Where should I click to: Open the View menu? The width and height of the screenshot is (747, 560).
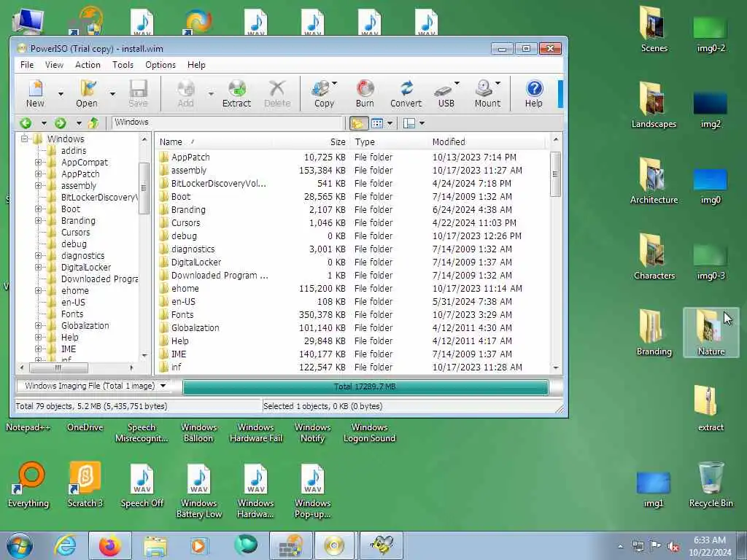pyautogui.click(x=54, y=65)
